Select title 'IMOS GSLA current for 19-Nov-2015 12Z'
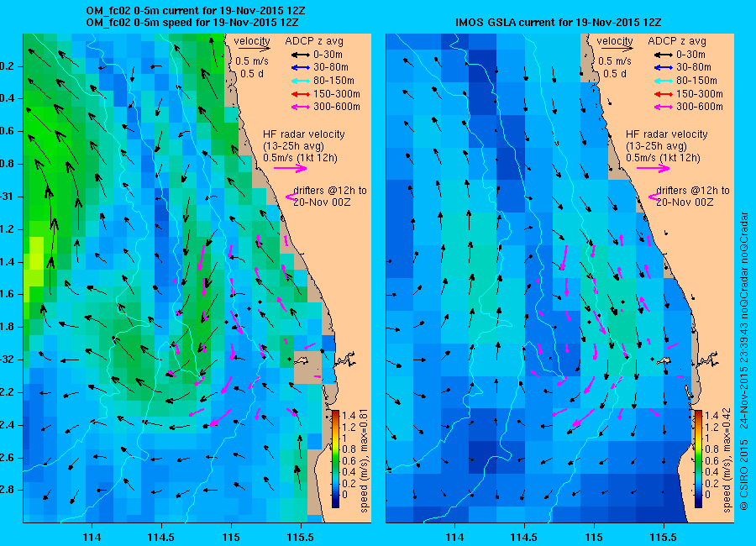Image resolution: width=756 pixels, height=546 pixels. (559, 22)
